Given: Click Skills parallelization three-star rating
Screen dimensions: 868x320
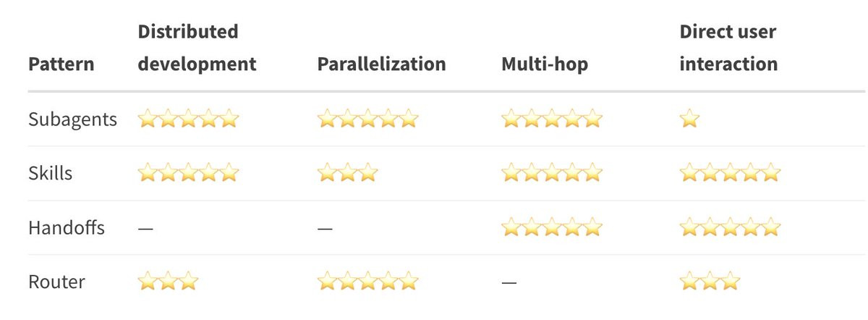Looking at the screenshot, I should (348, 173).
